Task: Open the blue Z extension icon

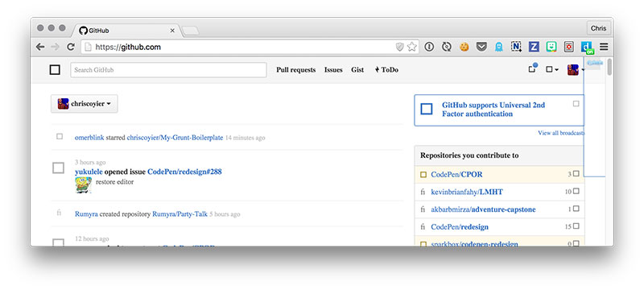Action: (x=534, y=47)
